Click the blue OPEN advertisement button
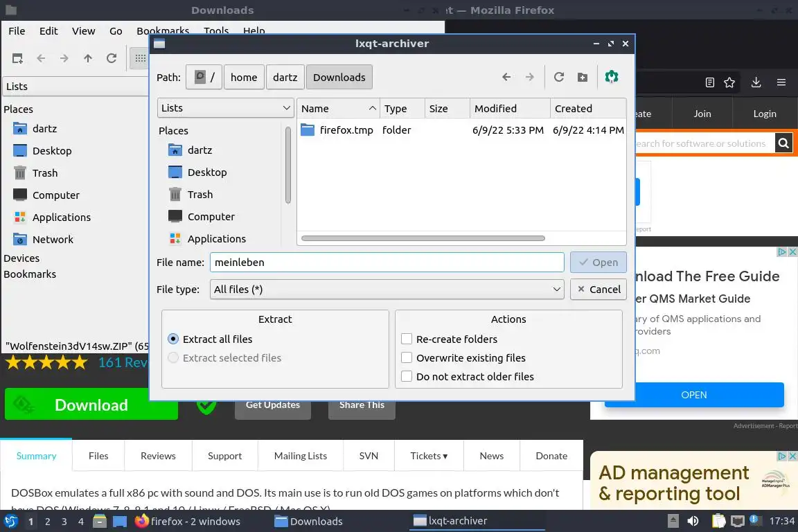Viewport: 798px width, 532px height. tap(693, 395)
